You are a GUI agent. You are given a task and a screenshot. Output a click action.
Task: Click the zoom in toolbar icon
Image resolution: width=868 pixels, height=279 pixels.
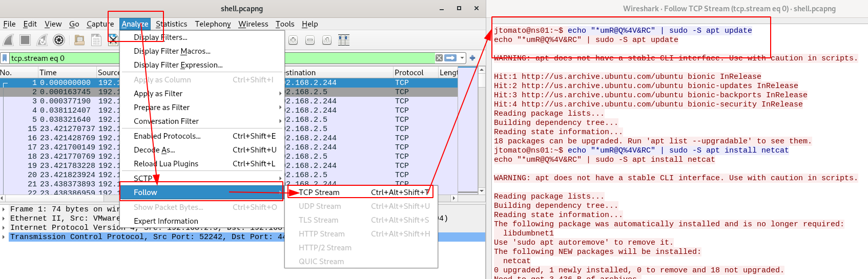(x=293, y=40)
